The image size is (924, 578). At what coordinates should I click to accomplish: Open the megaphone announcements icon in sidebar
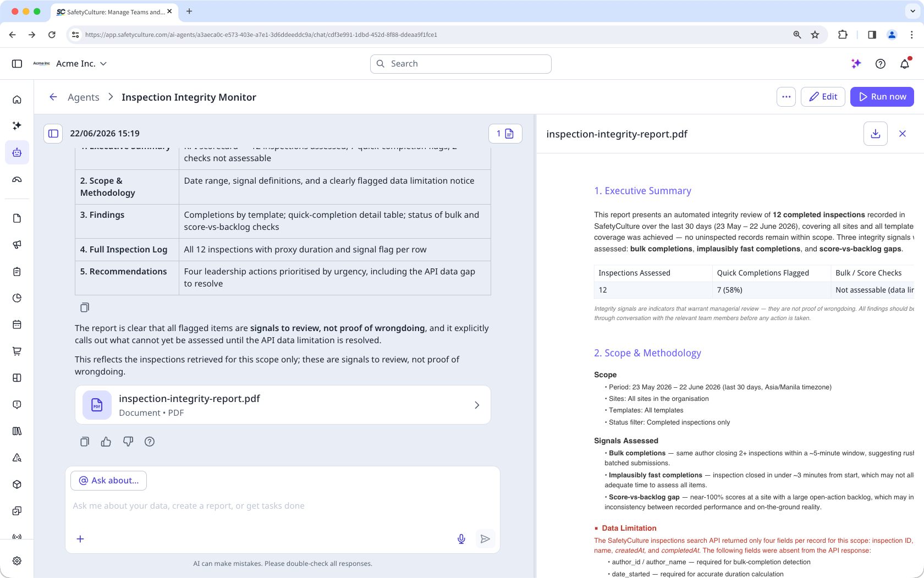(17, 245)
